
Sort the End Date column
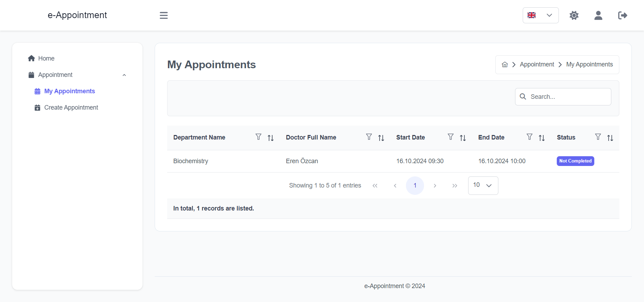point(541,138)
